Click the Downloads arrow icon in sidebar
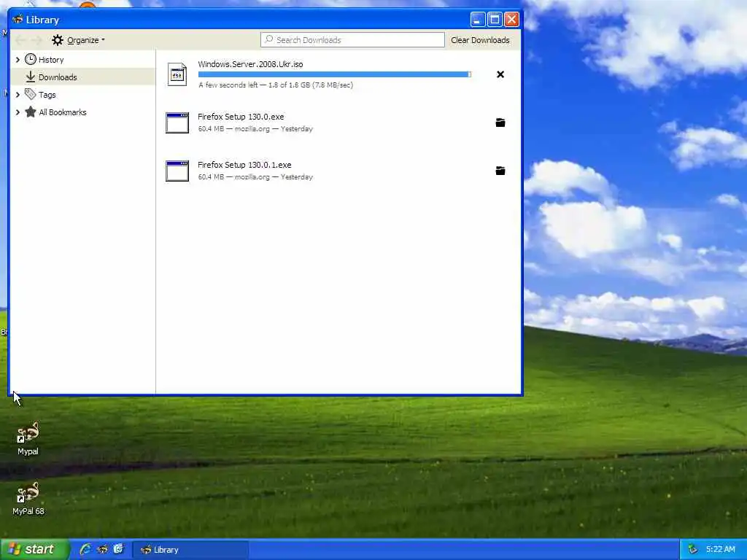 coord(31,77)
